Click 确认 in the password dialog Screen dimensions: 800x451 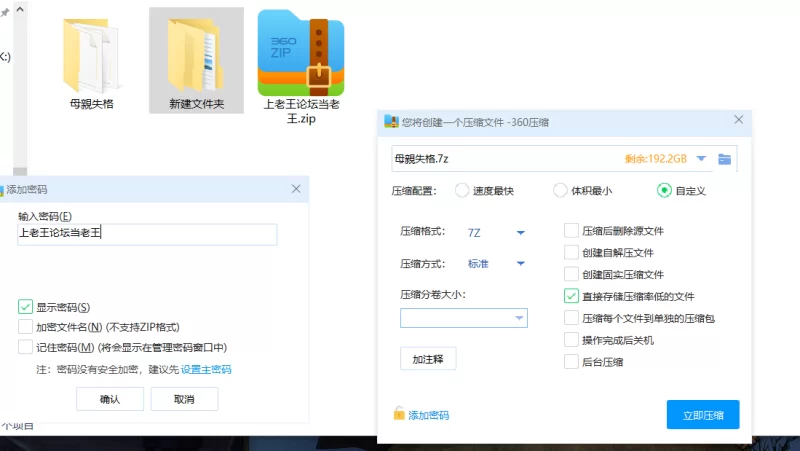(110, 399)
